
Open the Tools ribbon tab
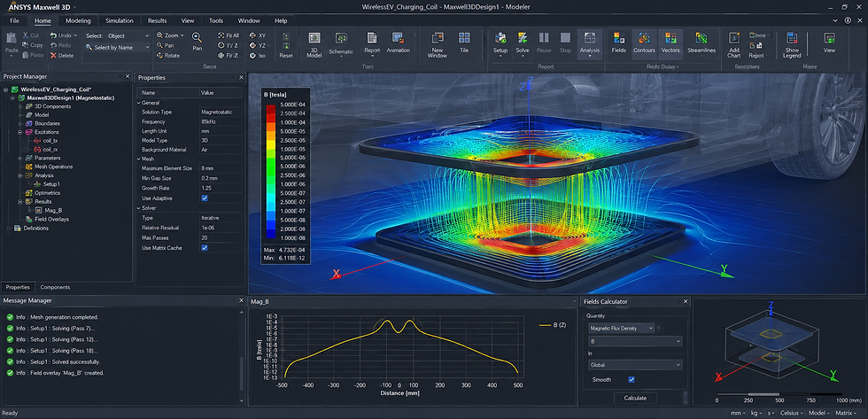(x=216, y=21)
